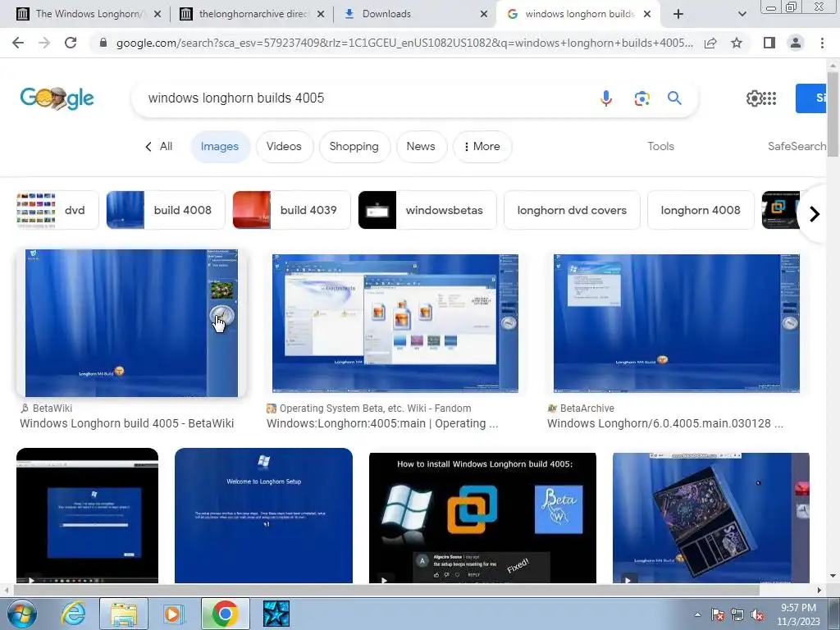Click the Chrome icon in the taskbar

pyautogui.click(x=225, y=614)
